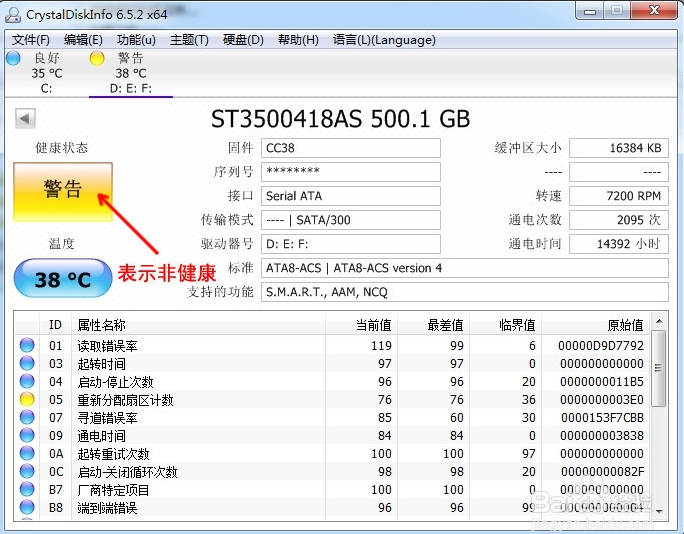Open the 语言(L)(Language) menu
This screenshot has width=684, height=534.
384,40
